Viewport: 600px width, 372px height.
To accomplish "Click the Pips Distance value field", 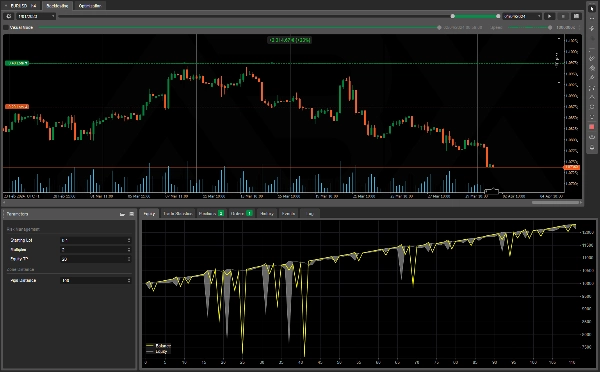I will (96, 281).
